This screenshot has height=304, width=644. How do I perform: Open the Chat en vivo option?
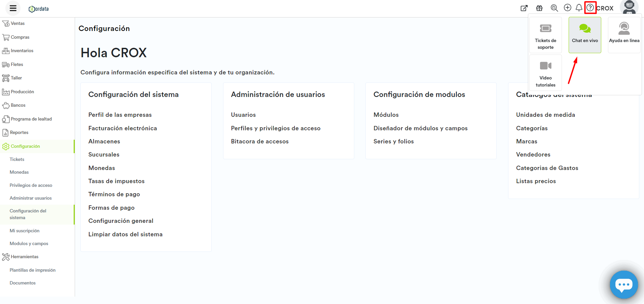click(x=584, y=35)
